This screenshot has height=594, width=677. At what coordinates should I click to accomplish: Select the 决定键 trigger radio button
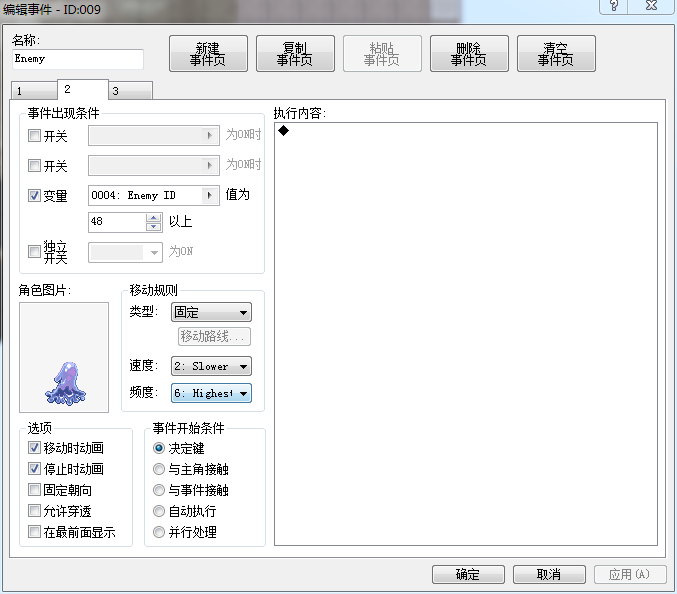pyautogui.click(x=159, y=448)
